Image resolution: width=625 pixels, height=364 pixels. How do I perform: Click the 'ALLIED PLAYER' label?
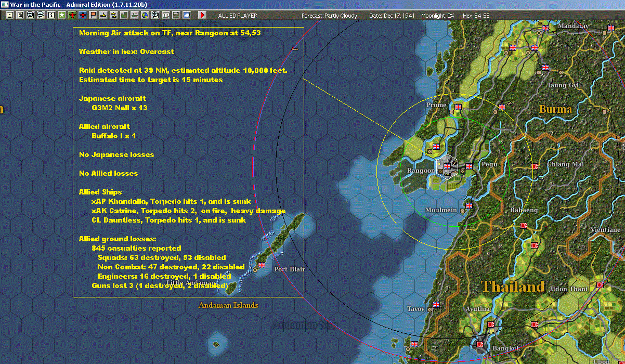(238, 16)
